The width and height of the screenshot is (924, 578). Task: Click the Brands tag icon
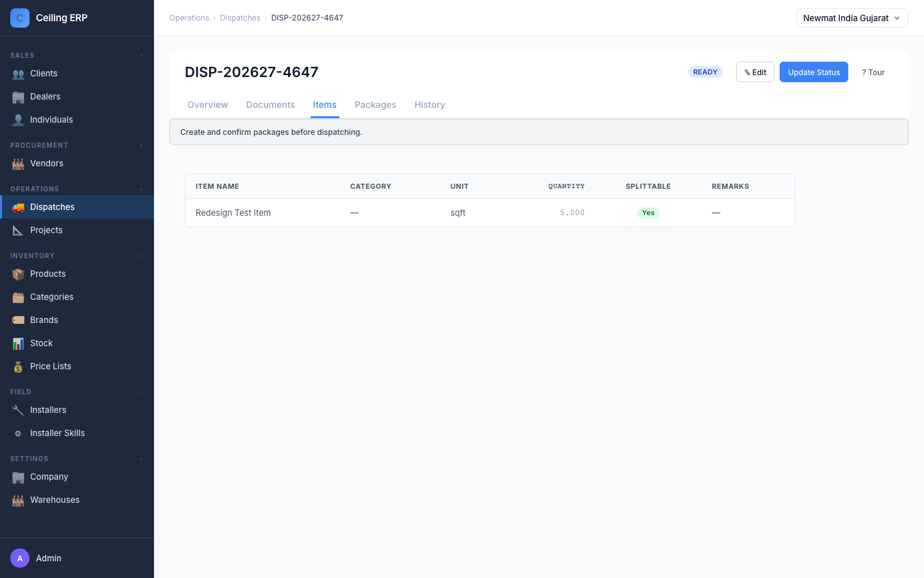pos(18,320)
